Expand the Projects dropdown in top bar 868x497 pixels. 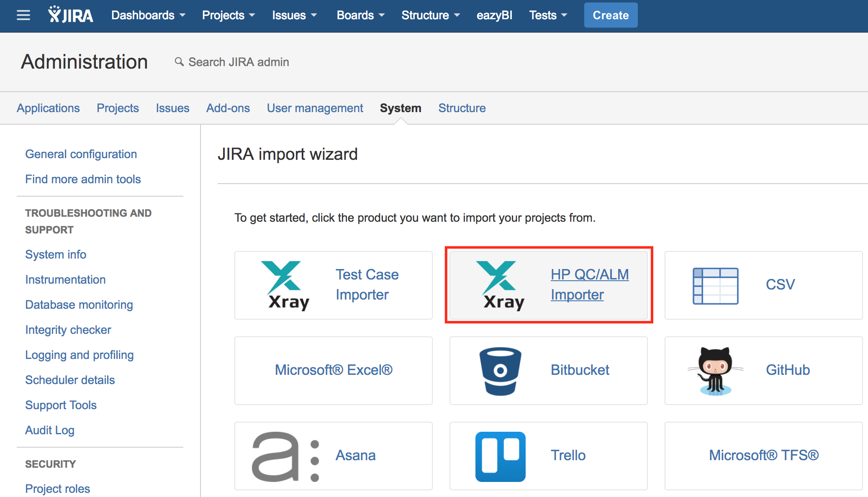pos(229,15)
